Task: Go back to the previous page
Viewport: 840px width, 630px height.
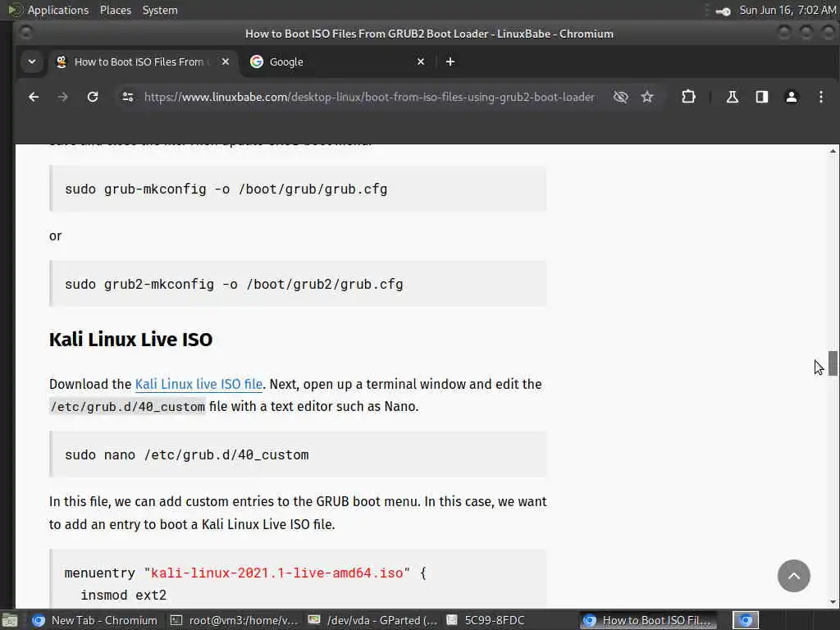Action: pos(34,97)
